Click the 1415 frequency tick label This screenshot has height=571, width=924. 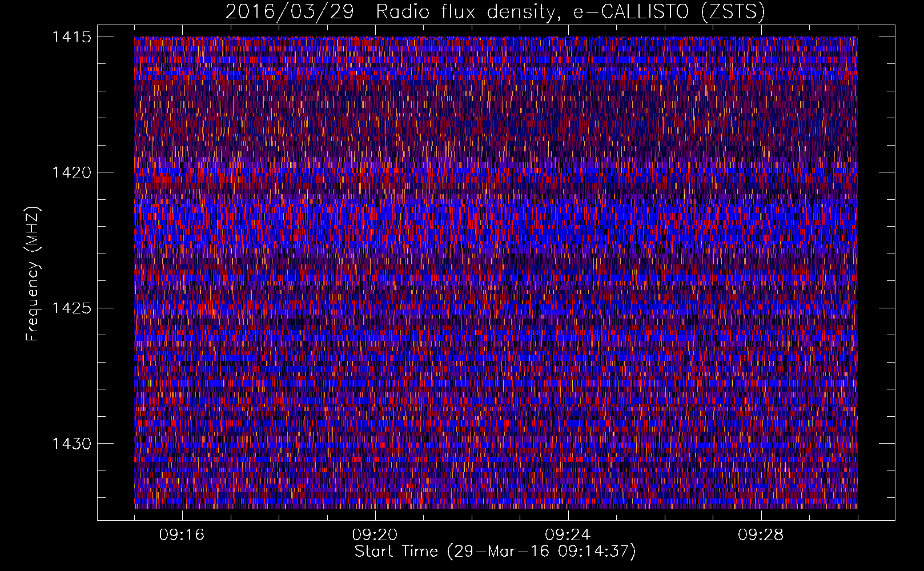coord(71,37)
